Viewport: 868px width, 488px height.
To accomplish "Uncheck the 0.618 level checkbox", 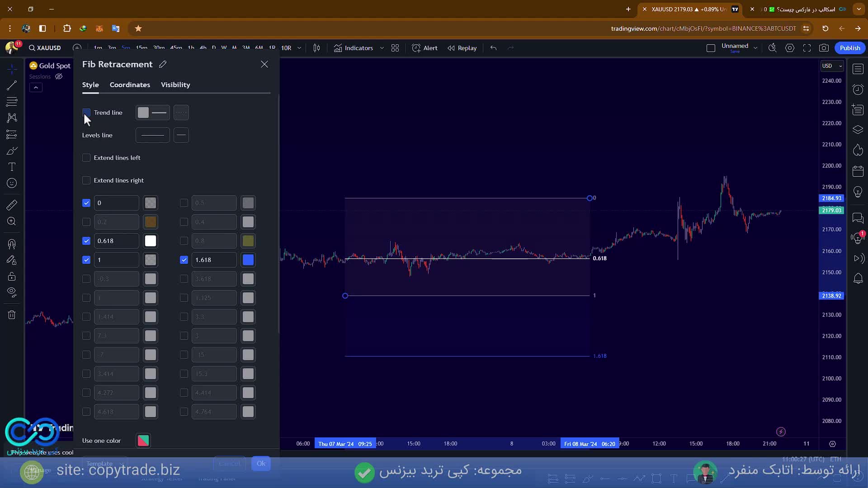I will click(x=86, y=241).
